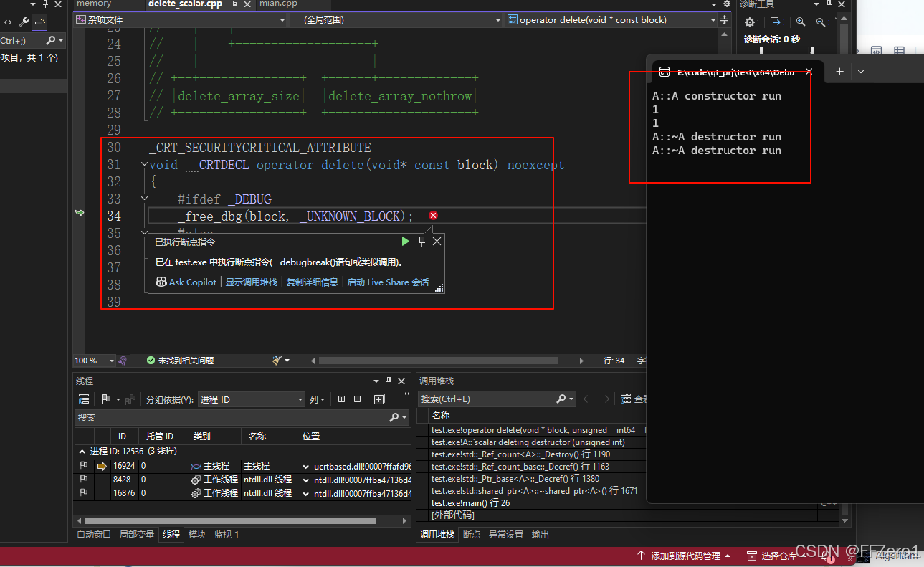
Task: Expand location dropdown for thread 16924
Action: click(x=307, y=467)
